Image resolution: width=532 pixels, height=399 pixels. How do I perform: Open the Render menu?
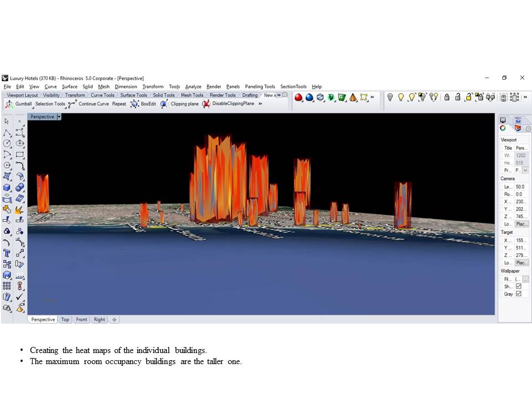coord(214,86)
